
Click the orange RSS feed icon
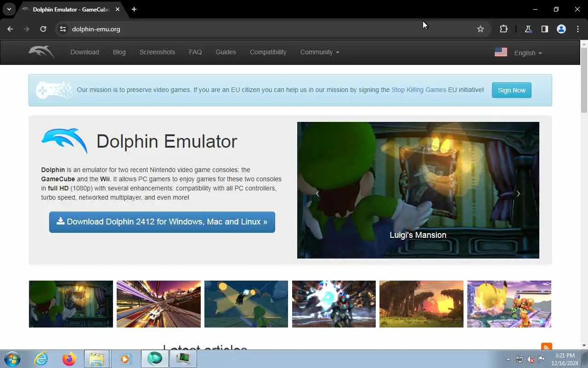pos(547,347)
